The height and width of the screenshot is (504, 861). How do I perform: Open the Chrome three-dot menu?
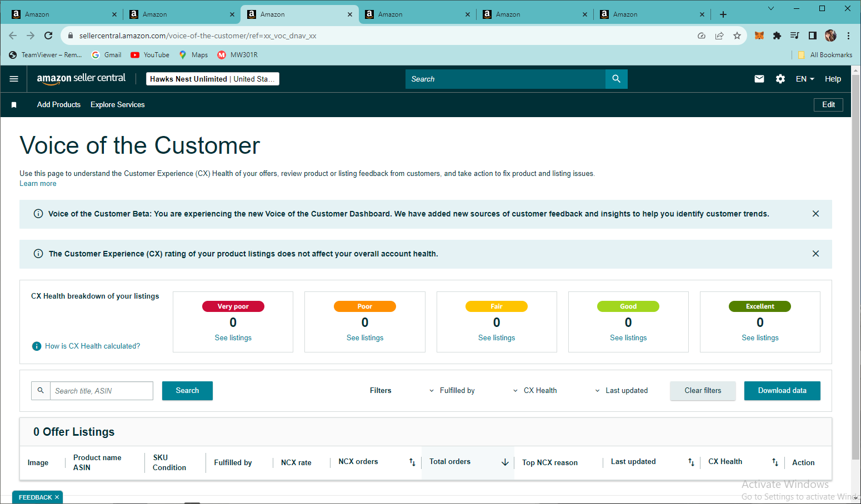(x=848, y=36)
